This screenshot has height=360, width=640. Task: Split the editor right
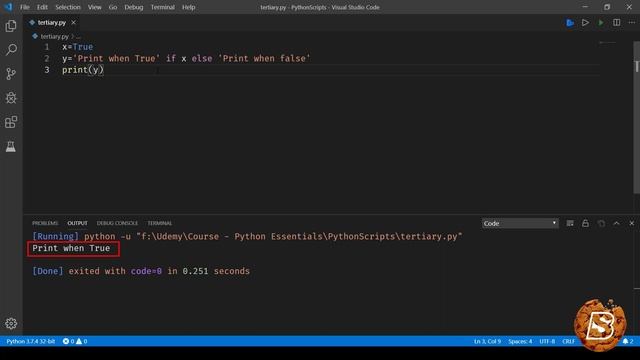point(617,23)
